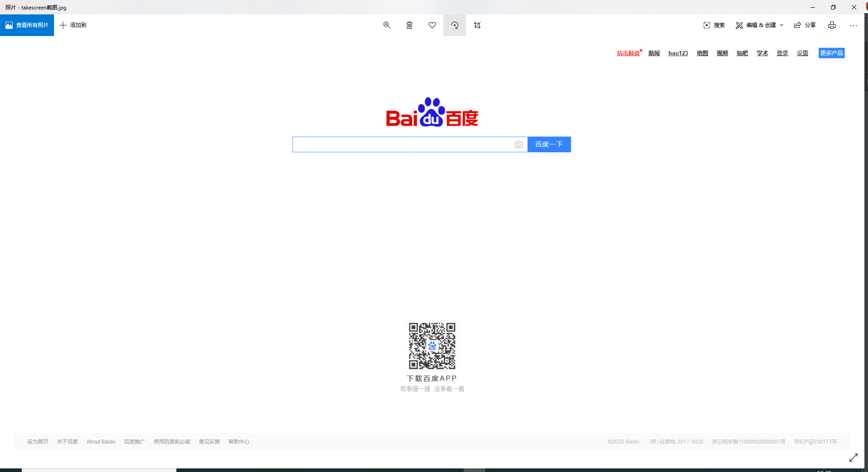Open the three-dot more options menu
868x472 pixels.
point(854,25)
